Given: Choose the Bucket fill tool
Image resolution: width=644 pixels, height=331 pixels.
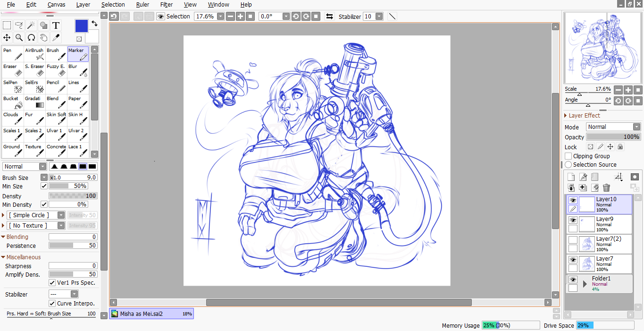Looking at the screenshot, I should 13,102.
